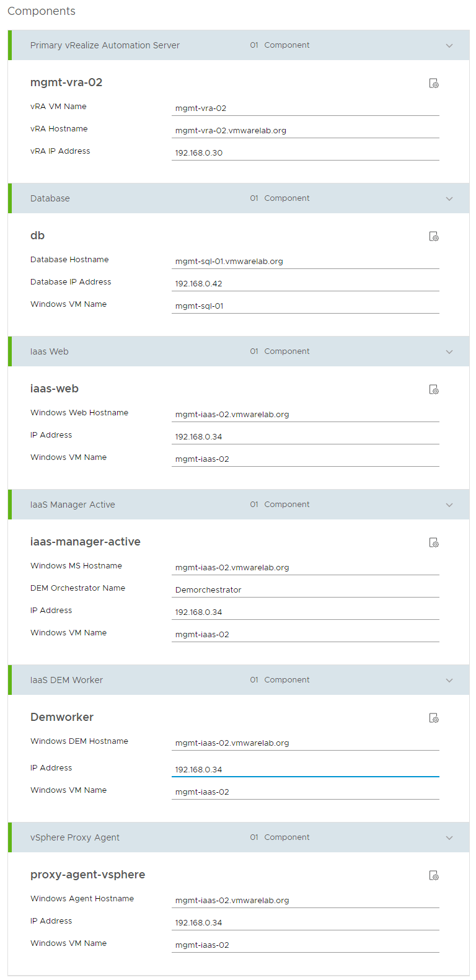This screenshot has width=476, height=980.
Task: Open advanced settings icon for mgmt-vra-02
Action: tap(434, 83)
